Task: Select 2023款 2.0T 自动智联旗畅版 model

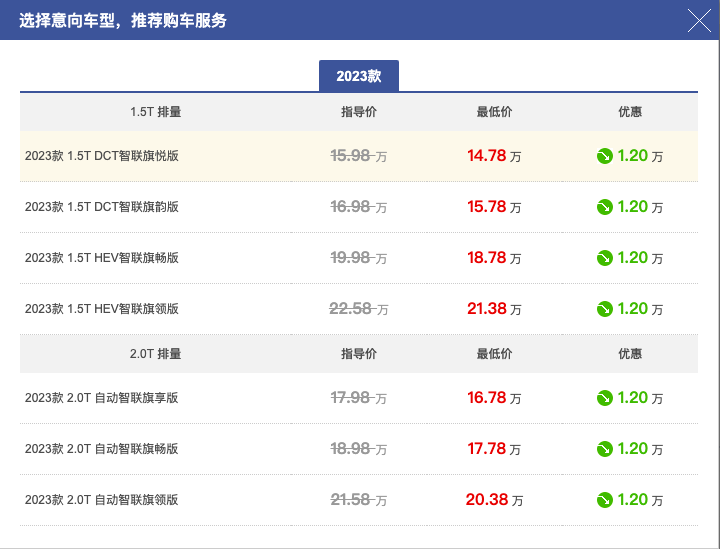Action: (359, 449)
